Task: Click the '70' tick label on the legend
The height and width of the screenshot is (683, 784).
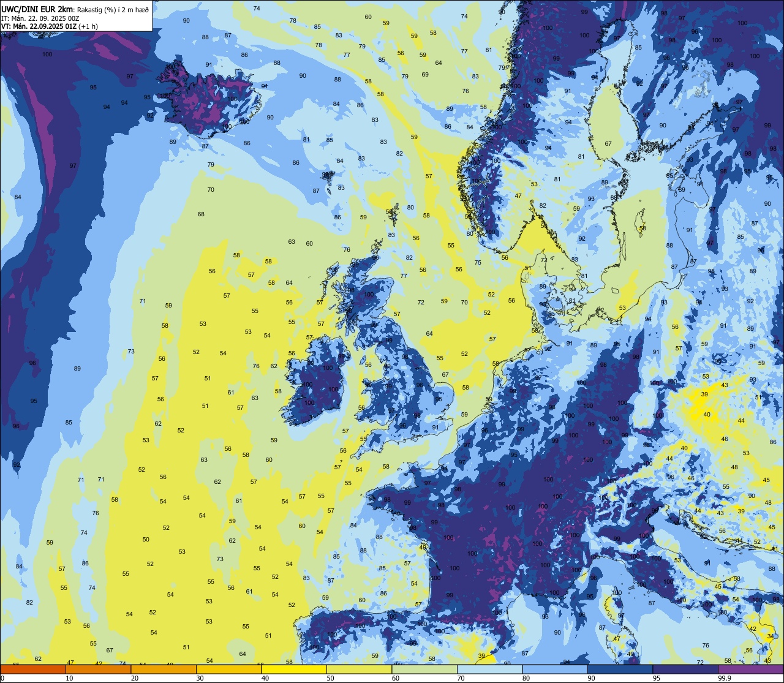Action: [461, 678]
